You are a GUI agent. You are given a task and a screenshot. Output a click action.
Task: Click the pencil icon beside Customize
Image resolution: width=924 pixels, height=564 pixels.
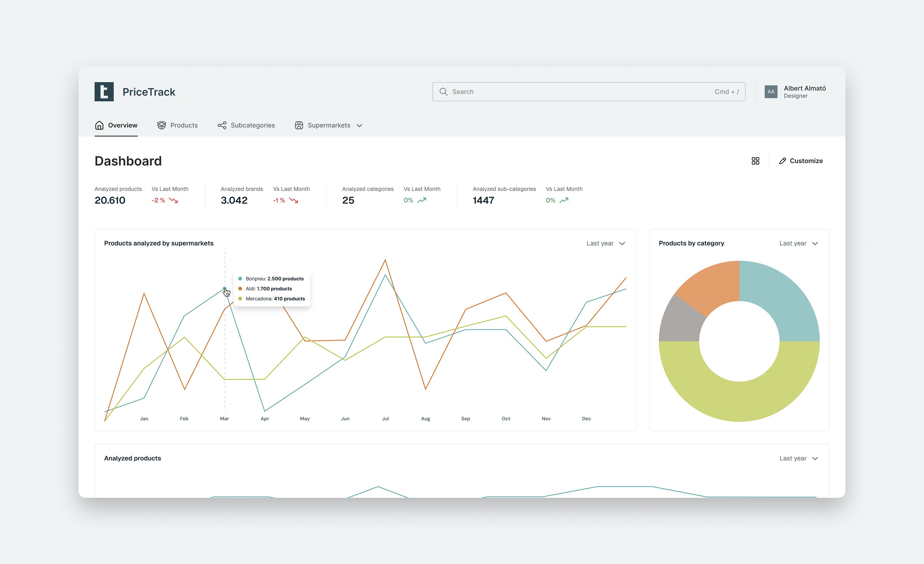(782, 161)
